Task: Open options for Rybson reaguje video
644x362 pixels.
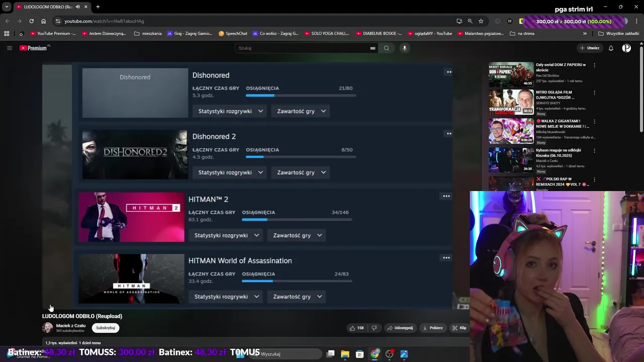Action: [x=594, y=151]
